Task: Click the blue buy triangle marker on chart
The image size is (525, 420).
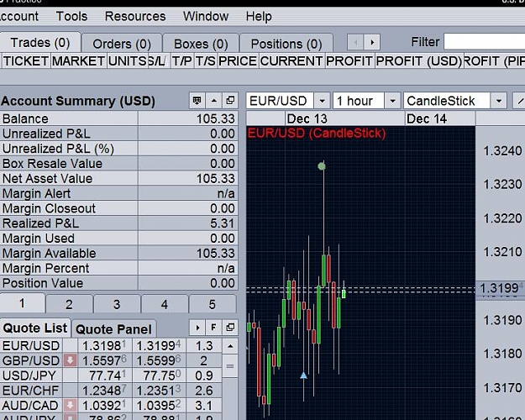Action: [304, 375]
